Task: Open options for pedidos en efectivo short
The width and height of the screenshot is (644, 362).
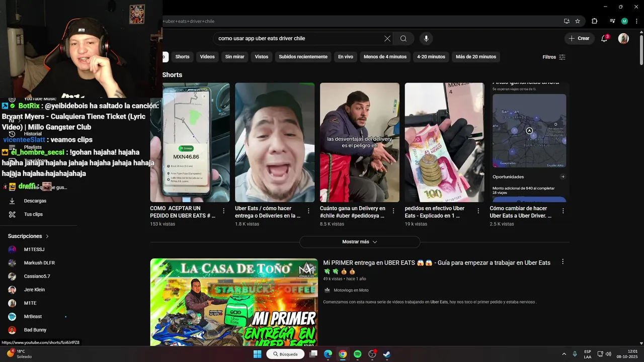Action: pos(478,211)
